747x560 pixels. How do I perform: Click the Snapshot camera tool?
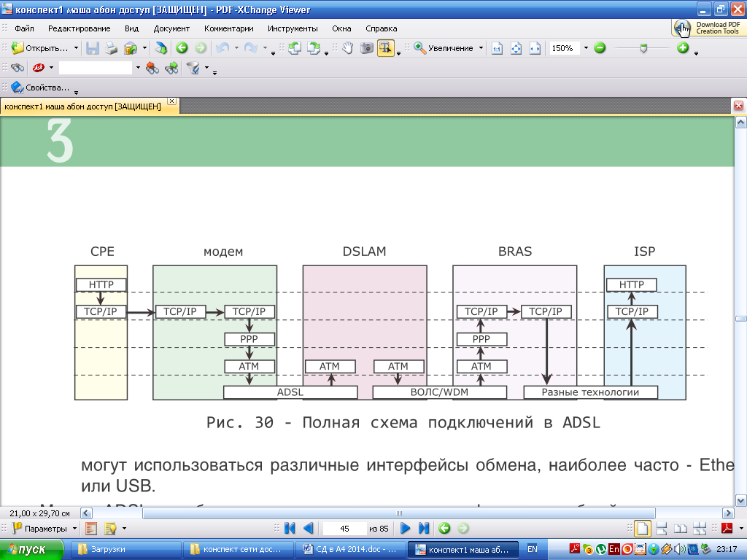pos(366,48)
